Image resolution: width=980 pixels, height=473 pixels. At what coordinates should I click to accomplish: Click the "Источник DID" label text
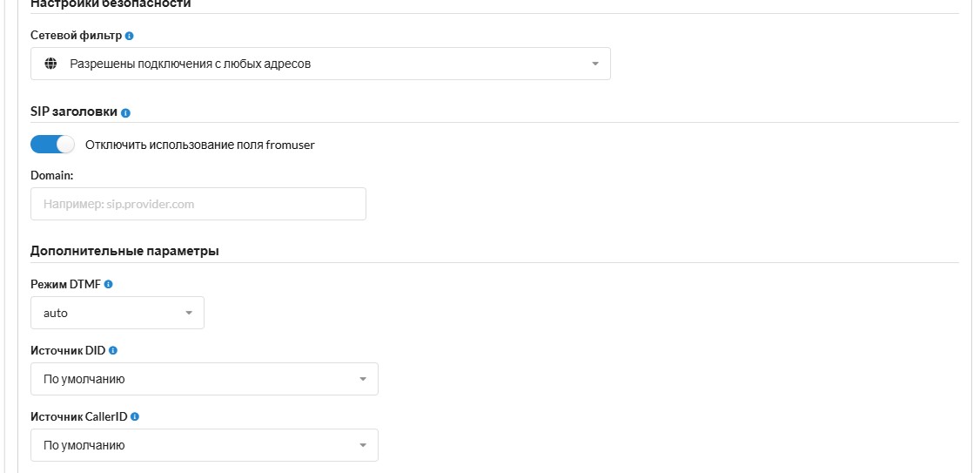tap(68, 350)
